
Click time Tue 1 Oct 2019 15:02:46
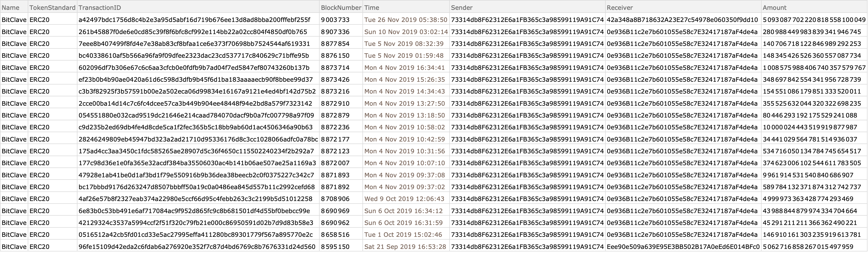click(x=403, y=235)
